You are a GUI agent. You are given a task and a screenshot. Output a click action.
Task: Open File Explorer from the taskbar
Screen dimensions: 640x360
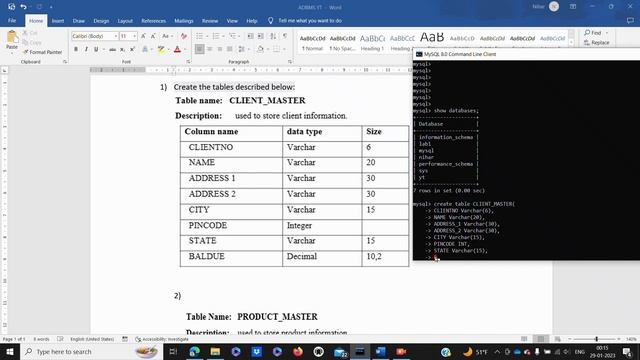216,351
